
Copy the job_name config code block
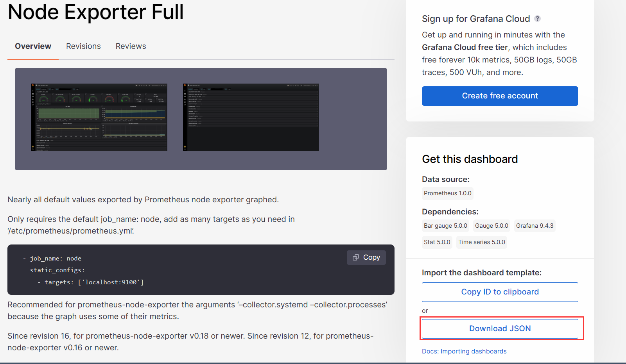point(366,257)
